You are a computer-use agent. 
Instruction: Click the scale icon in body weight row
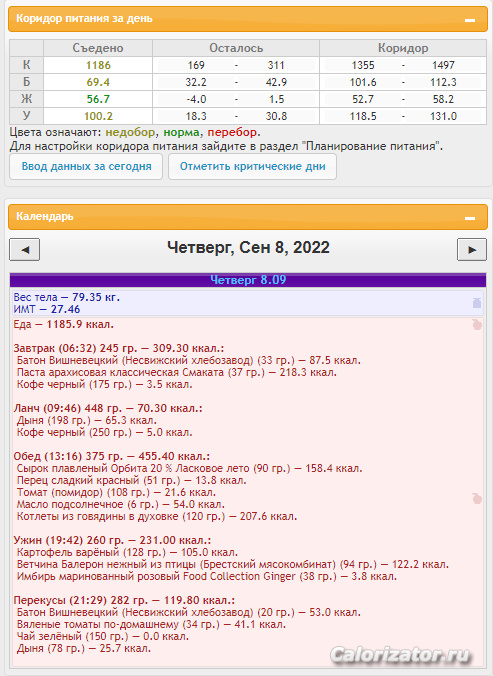477,303
